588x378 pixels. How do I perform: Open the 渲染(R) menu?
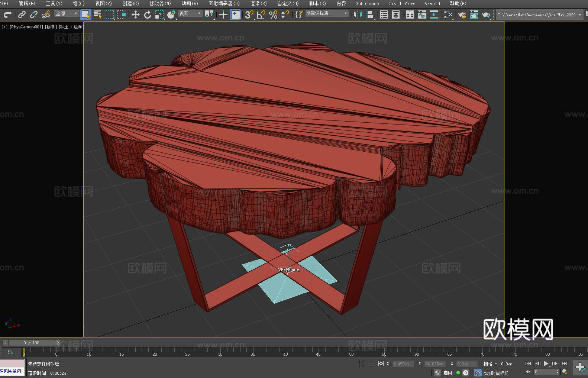258,3
